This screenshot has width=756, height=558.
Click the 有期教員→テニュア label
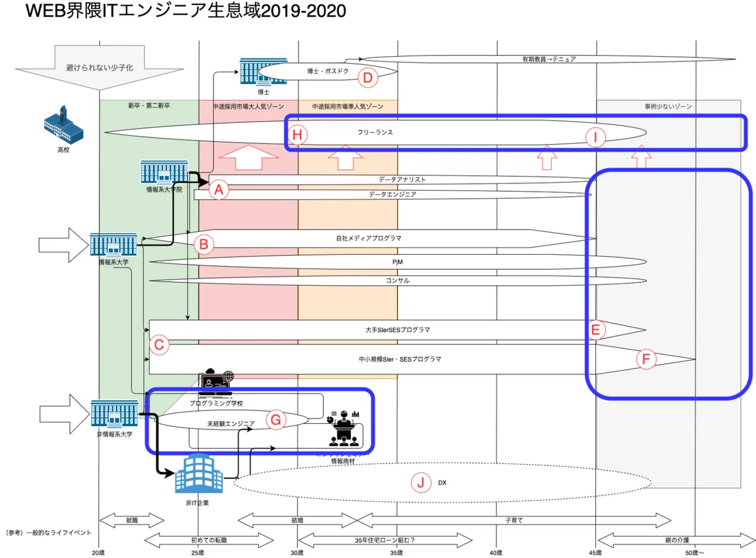(x=549, y=59)
